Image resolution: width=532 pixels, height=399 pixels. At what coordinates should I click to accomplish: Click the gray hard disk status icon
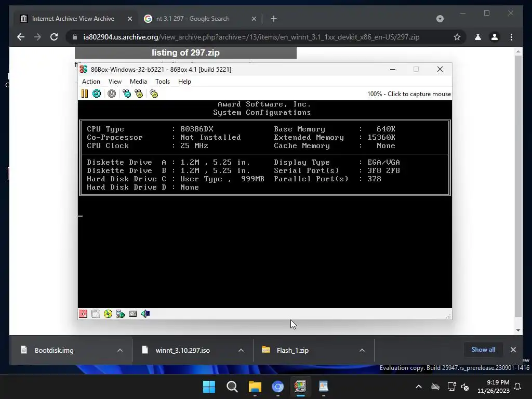click(x=133, y=314)
